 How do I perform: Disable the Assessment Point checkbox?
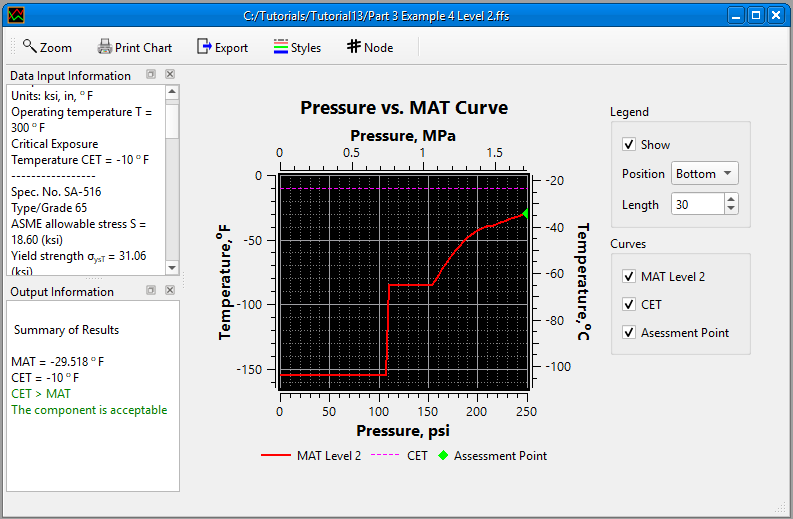629,333
